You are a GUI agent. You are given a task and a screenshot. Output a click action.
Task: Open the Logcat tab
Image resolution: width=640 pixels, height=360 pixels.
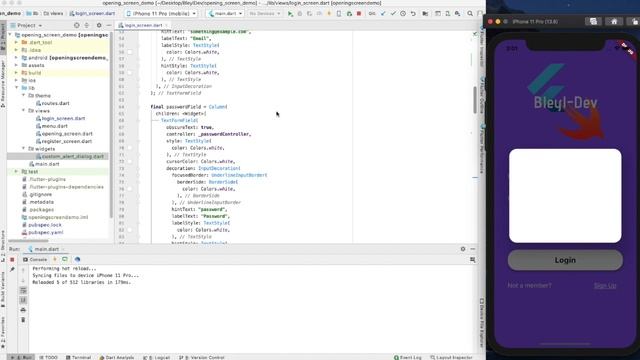156,357
